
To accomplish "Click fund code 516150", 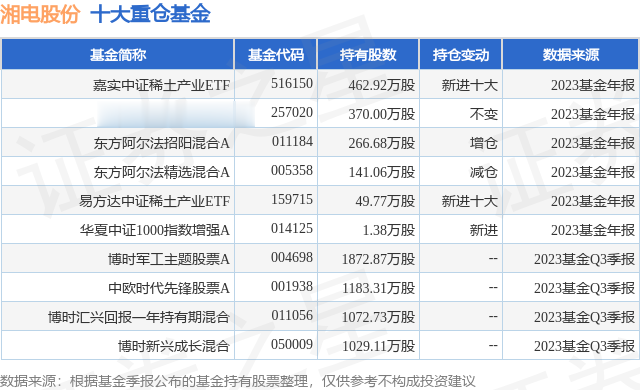I will (292, 83).
